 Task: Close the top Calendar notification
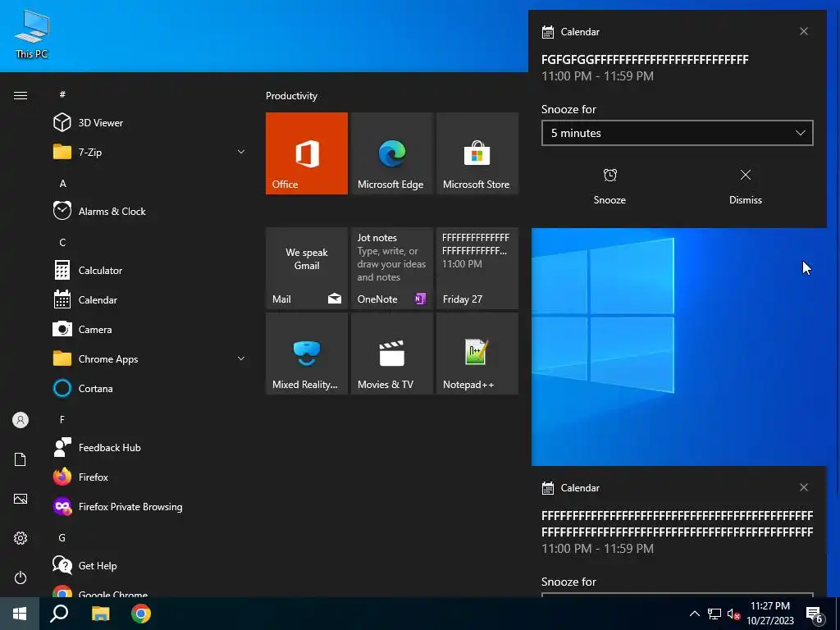(x=804, y=31)
